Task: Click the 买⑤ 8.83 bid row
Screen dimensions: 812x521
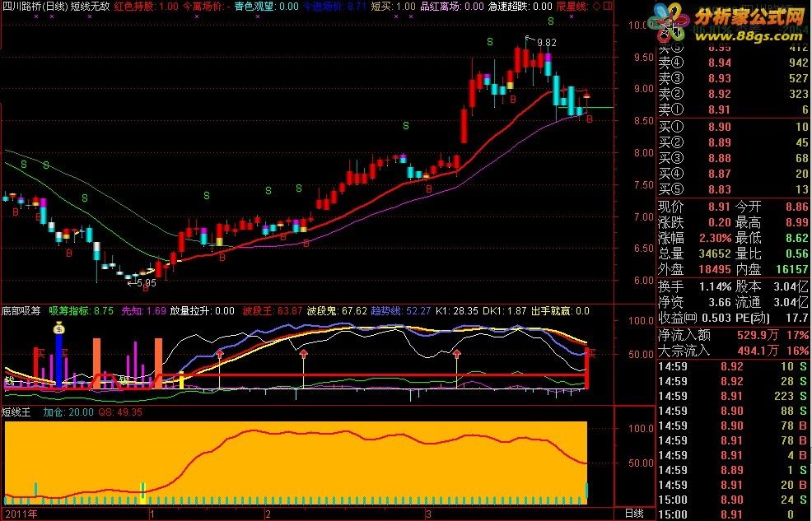Action: point(733,188)
